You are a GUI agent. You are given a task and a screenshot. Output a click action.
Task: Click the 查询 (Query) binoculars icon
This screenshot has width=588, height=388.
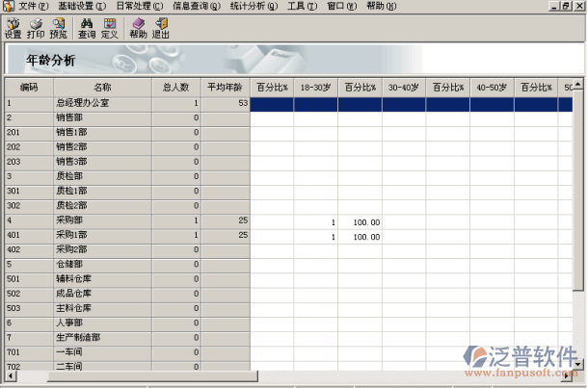coord(87,28)
